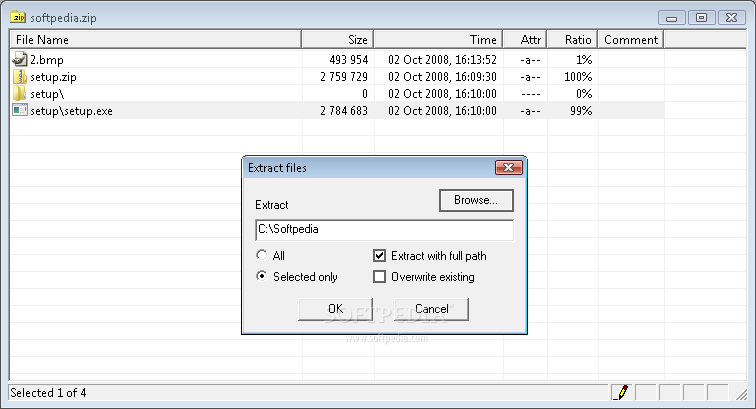Click the zip icon in title bar

[x=18, y=17]
